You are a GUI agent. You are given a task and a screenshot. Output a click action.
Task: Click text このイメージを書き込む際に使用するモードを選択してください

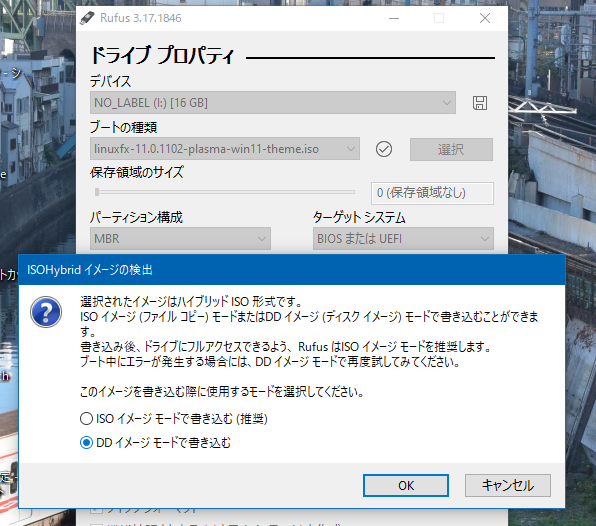[x=222, y=391]
